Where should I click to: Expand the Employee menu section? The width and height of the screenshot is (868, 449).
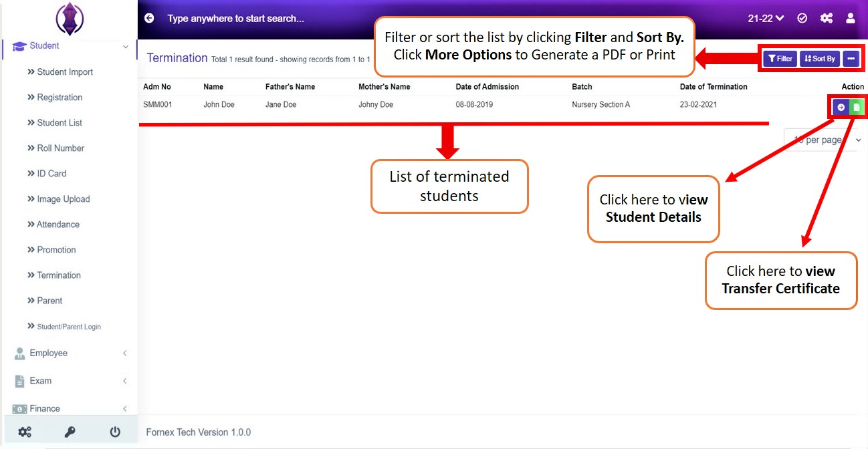coord(69,353)
